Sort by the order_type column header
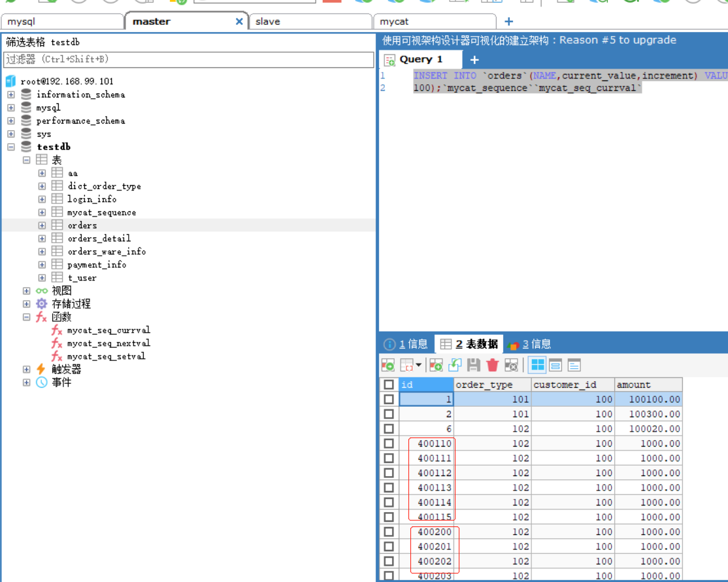 [x=492, y=385]
